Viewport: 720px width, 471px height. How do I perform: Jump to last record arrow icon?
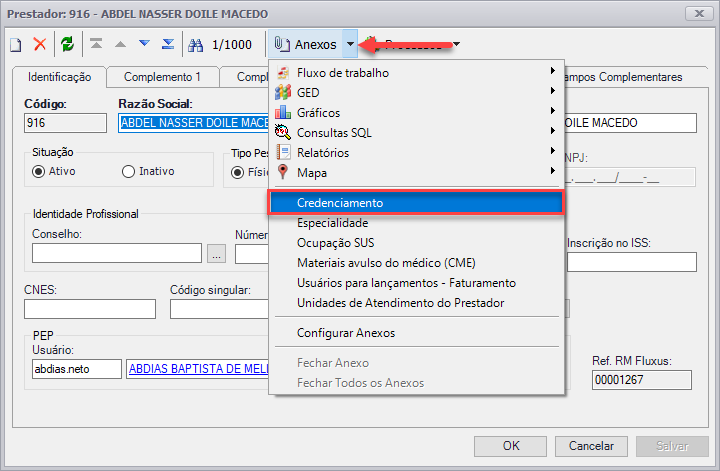(168, 44)
